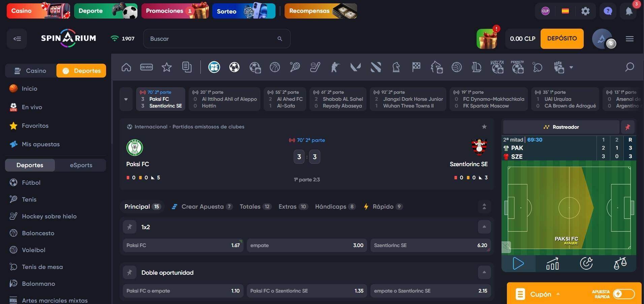Collapse the Doble oportunidad section

(x=484, y=272)
